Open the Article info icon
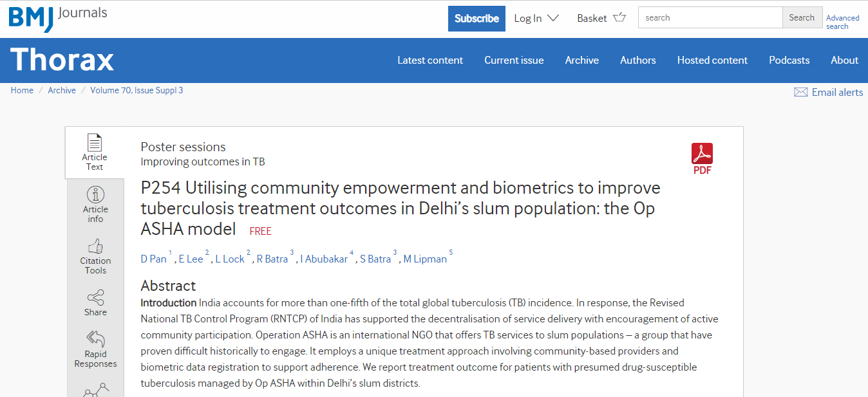The height and width of the screenshot is (397, 868). [95, 194]
